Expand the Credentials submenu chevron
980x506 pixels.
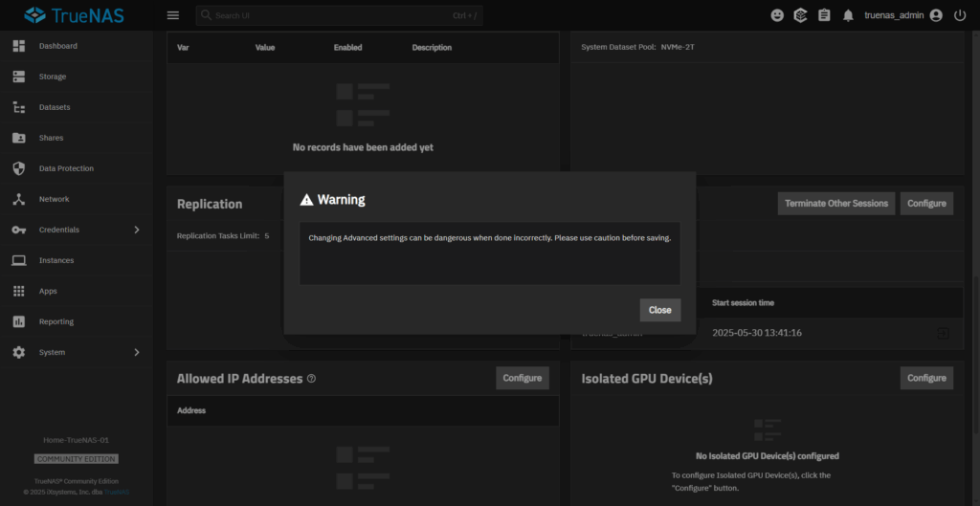click(136, 230)
